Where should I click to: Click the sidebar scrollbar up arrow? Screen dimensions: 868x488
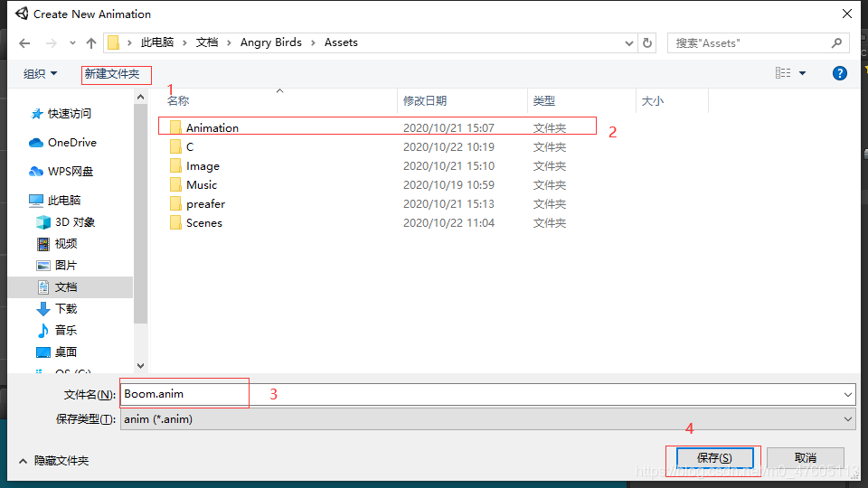pos(141,98)
